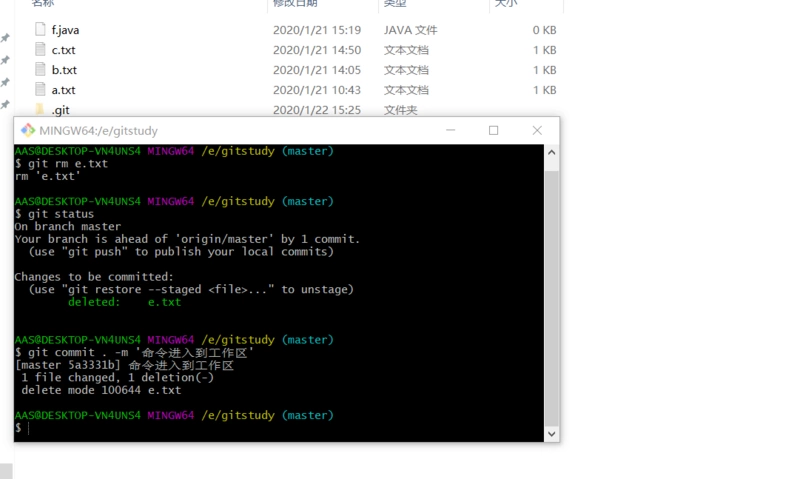The width and height of the screenshot is (800, 479).
Task: Click the 'Changes to be committed:' line
Action: click(x=94, y=277)
